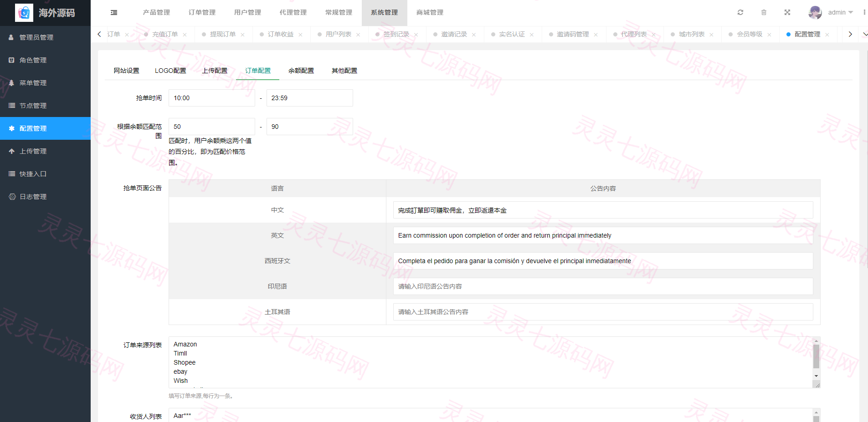Switch to 订单收益 page tab
Screen dimensions: 868x422
click(x=281, y=34)
